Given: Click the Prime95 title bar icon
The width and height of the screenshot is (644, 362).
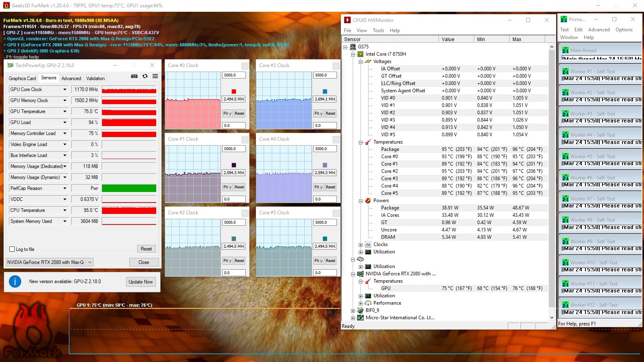Looking at the screenshot, I should tap(564, 19).
